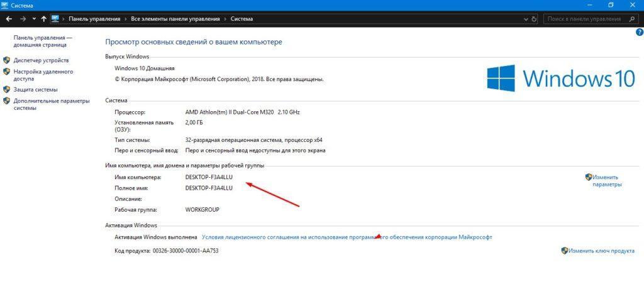Open 'Настройка удаленного доступа'
This screenshot has width=644, height=289.
pos(43,75)
